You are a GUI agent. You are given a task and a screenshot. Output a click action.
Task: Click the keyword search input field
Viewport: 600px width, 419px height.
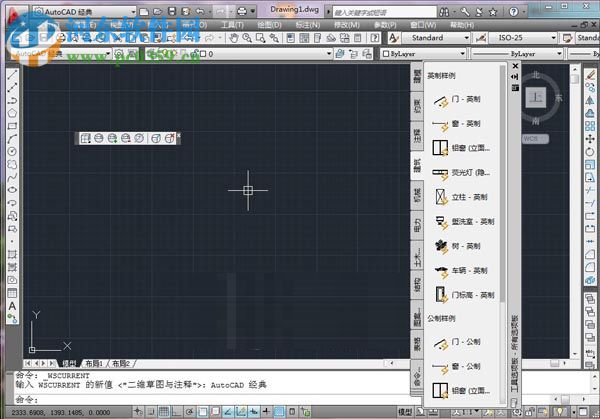tap(385, 12)
